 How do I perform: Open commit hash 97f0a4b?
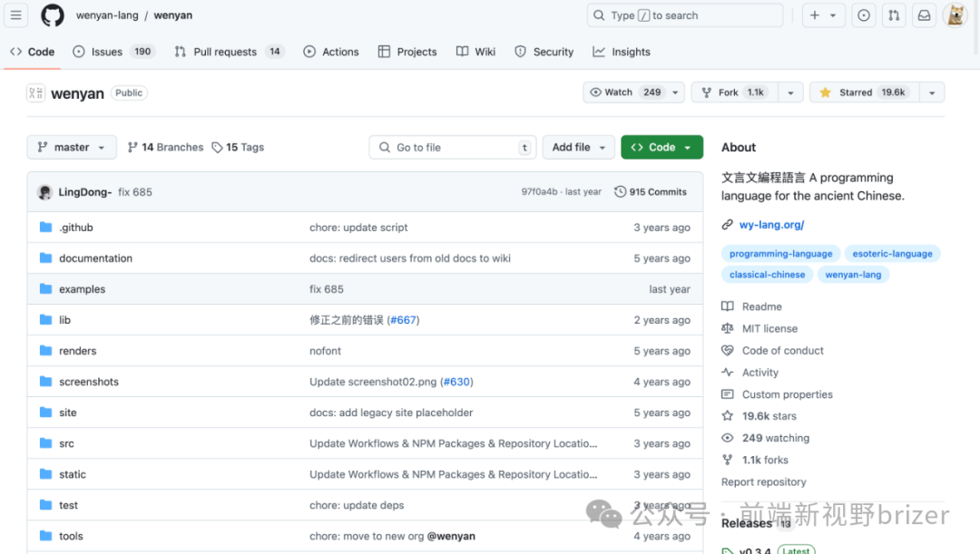[539, 191]
